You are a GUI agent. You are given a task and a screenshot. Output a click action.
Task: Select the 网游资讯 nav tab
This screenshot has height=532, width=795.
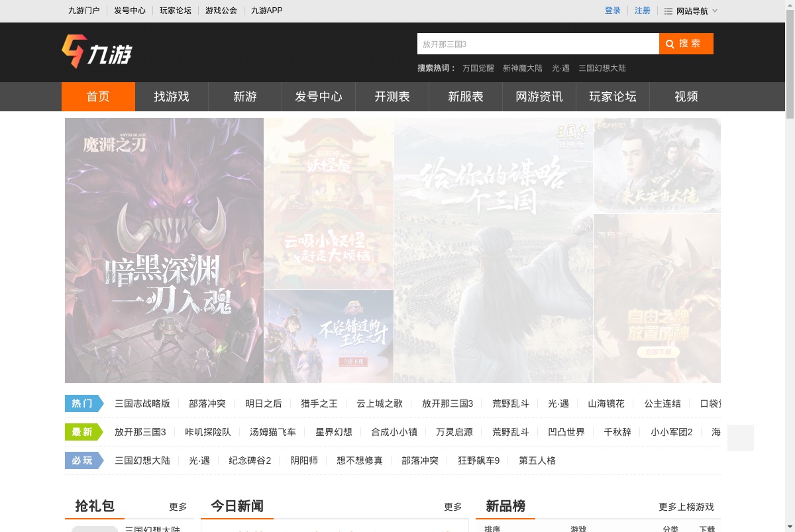click(x=539, y=97)
